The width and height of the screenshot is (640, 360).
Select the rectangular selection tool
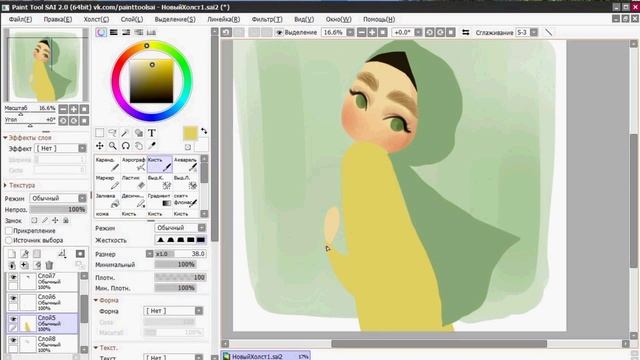(x=100, y=133)
